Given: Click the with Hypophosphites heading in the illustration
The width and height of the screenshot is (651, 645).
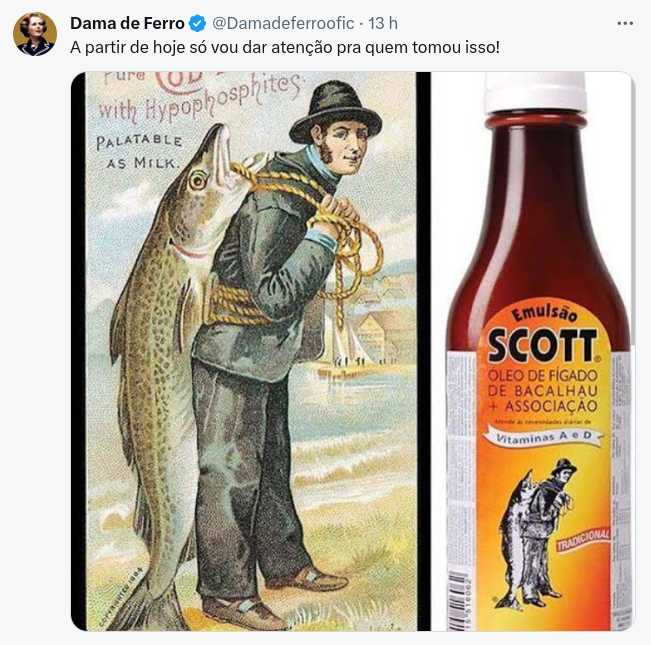Looking at the screenshot, I should pos(199,100).
